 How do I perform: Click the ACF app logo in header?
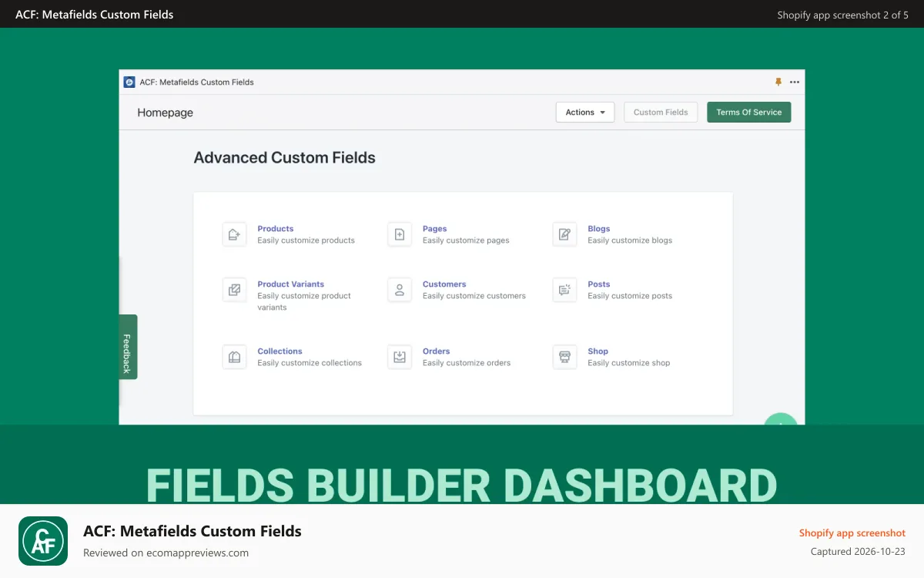tap(129, 82)
